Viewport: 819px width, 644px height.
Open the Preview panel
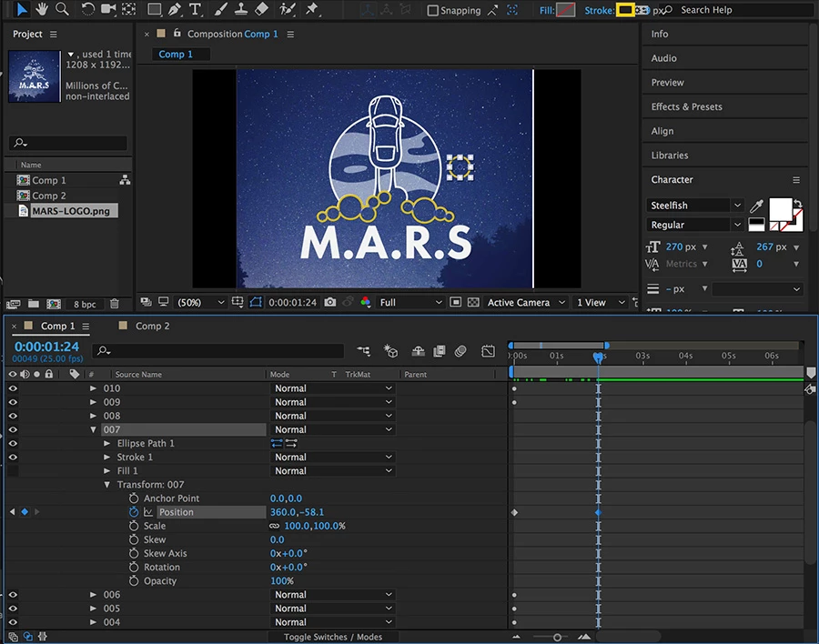click(x=667, y=83)
